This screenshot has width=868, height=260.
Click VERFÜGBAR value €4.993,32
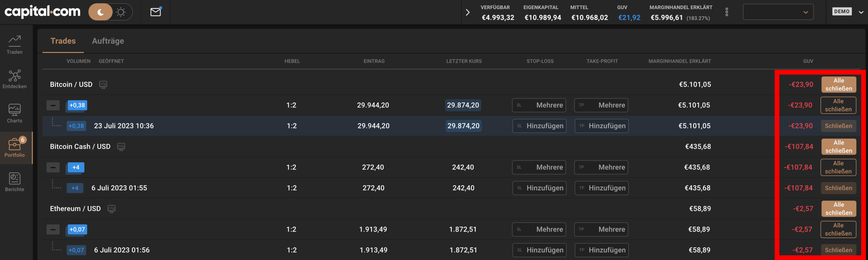498,18
